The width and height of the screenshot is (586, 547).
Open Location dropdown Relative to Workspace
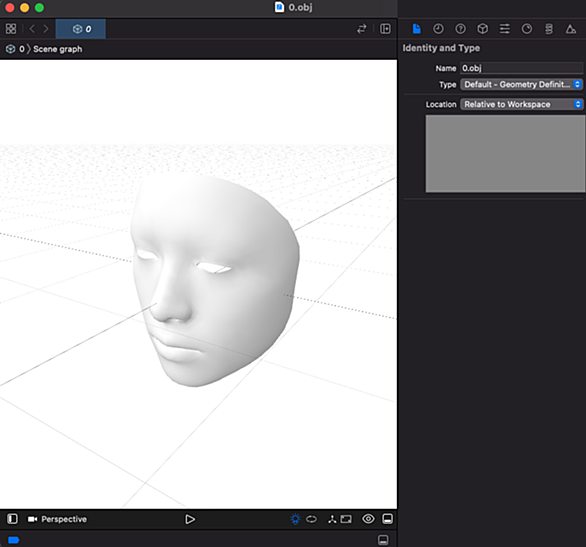click(521, 104)
